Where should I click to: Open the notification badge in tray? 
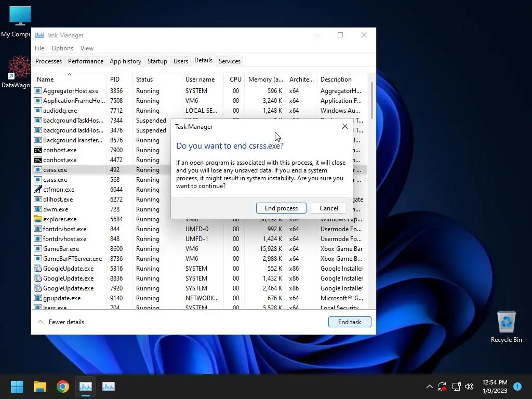pyautogui.click(x=517, y=387)
